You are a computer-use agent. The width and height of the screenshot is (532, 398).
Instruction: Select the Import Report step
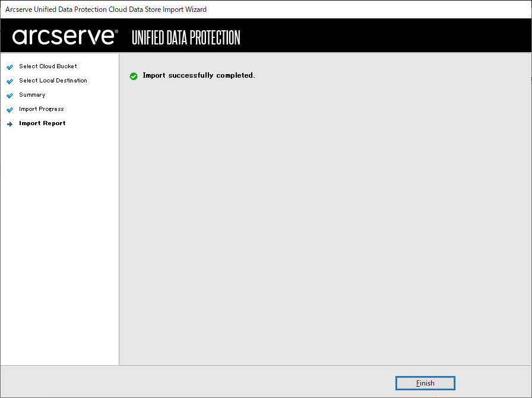(x=42, y=123)
